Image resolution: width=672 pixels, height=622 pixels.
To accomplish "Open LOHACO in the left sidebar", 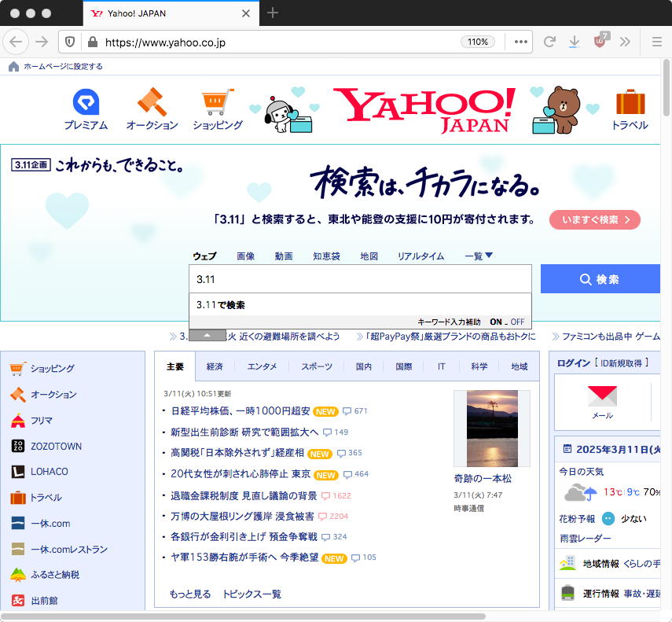I will [x=50, y=472].
